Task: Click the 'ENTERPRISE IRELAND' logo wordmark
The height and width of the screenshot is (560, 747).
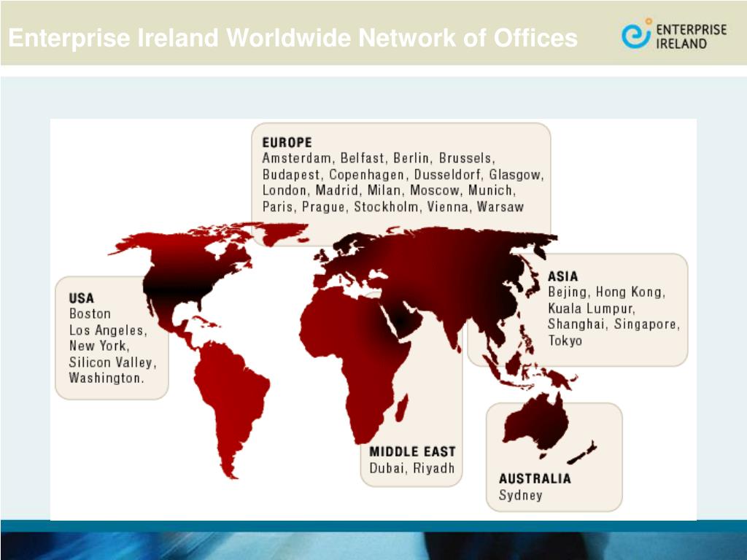Action: click(691, 36)
